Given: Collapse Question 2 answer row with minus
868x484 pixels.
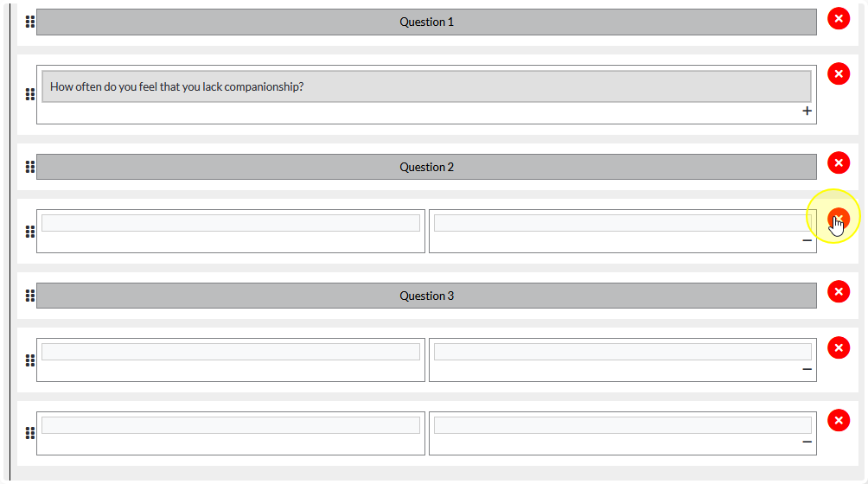Looking at the screenshot, I should pos(807,240).
